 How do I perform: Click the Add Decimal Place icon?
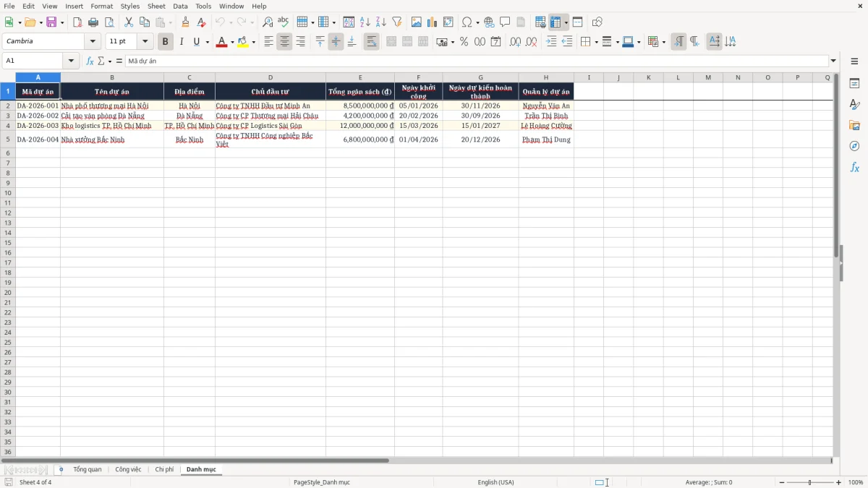(516, 42)
